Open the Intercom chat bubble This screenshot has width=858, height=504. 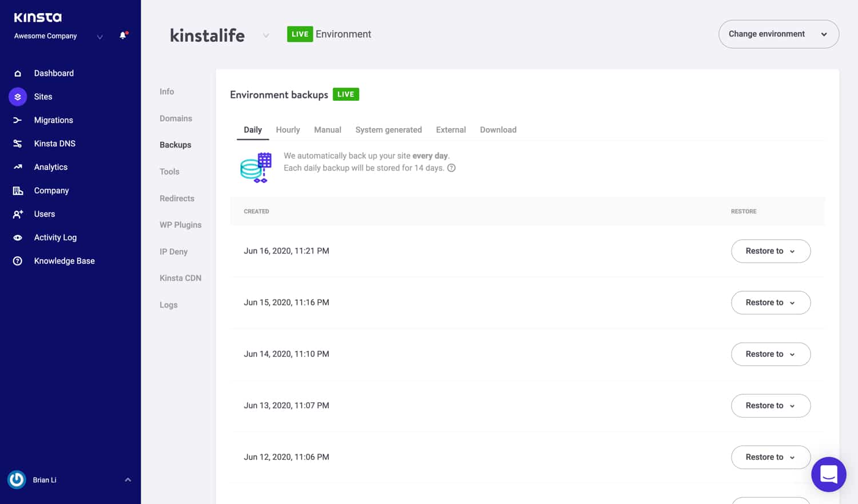click(828, 474)
